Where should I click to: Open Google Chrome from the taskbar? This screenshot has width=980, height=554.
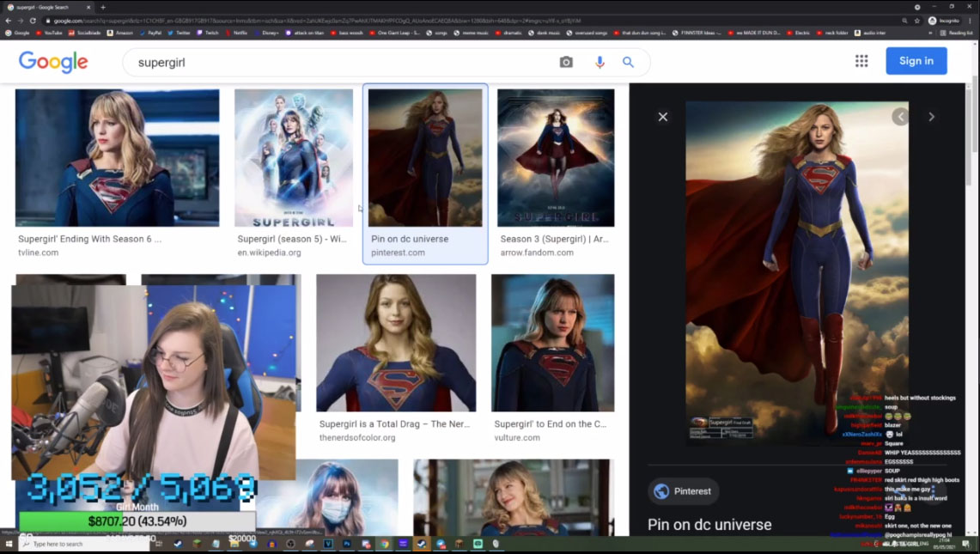click(385, 544)
